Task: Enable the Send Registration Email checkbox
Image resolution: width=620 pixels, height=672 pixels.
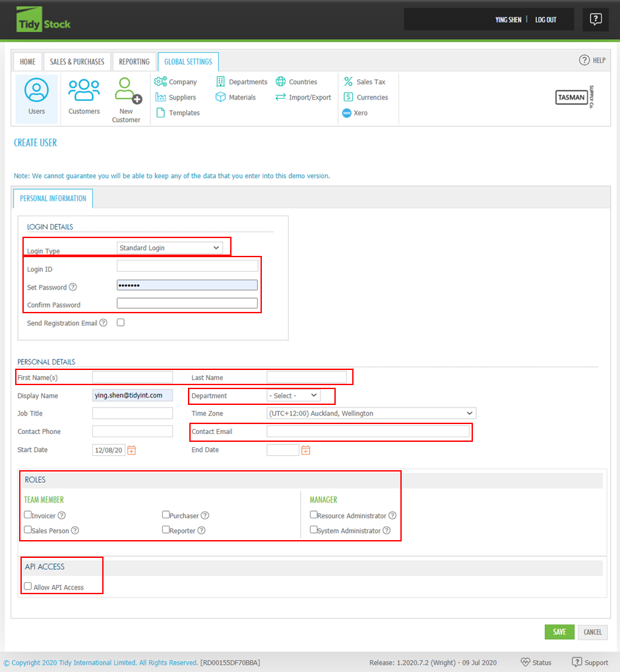Action: (x=121, y=322)
